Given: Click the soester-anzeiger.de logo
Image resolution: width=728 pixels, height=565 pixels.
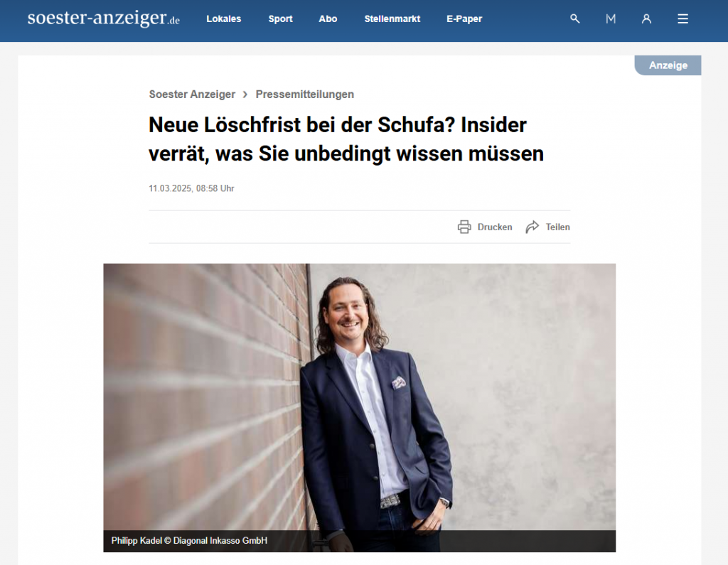Looking at the screenshot, I should (x=104, y=18).
